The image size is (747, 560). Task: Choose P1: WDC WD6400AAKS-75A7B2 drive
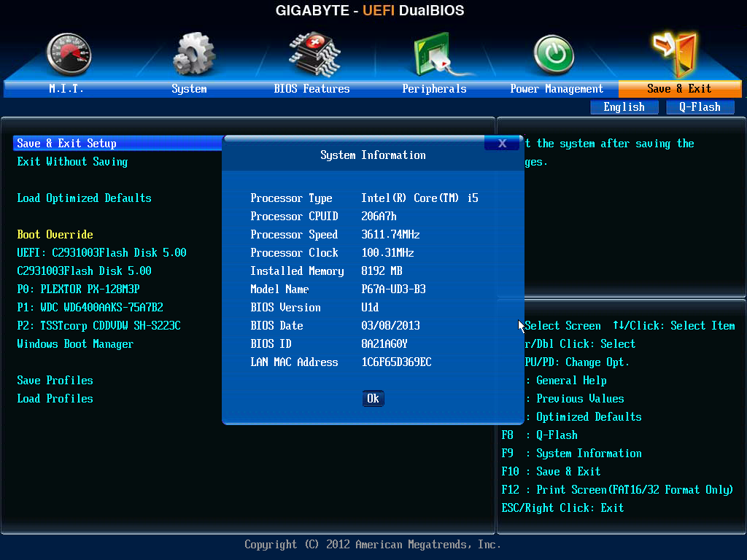90,307
